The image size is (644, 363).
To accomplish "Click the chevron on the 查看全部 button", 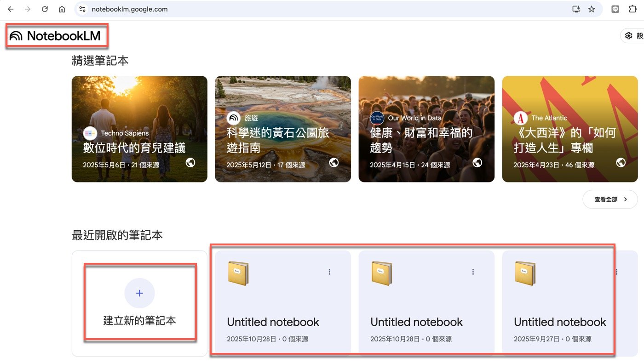I will click(625, 199).
